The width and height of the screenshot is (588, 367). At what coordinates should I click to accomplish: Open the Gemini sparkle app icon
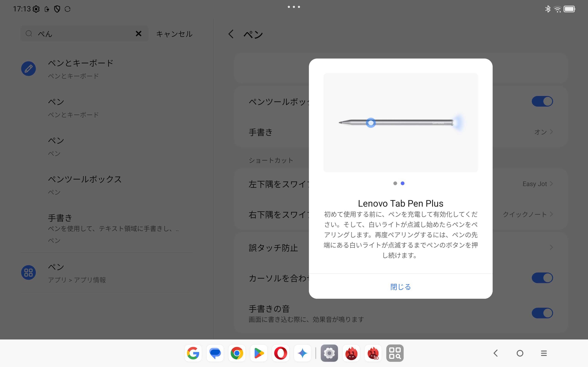click(302, 353)
